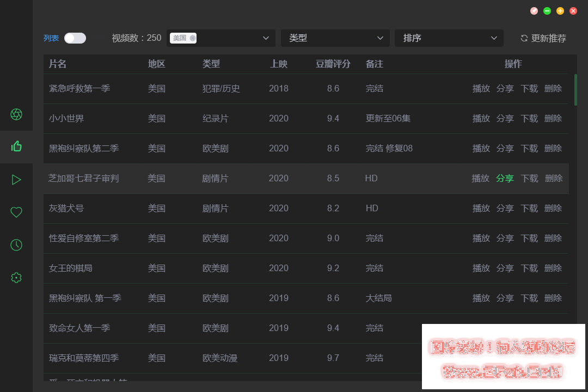Click 删除 for 女王的棋局

click(553, 268)
